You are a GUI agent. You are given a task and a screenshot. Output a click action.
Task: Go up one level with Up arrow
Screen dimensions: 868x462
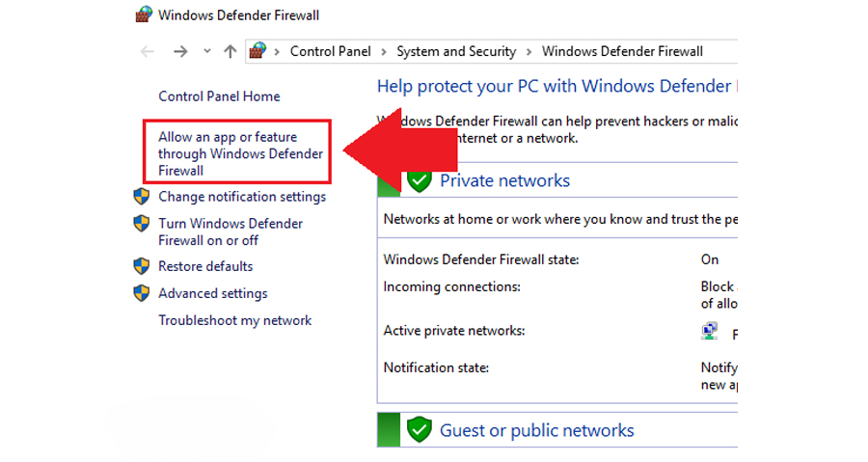pyautogui.click(x=231, y=51)
